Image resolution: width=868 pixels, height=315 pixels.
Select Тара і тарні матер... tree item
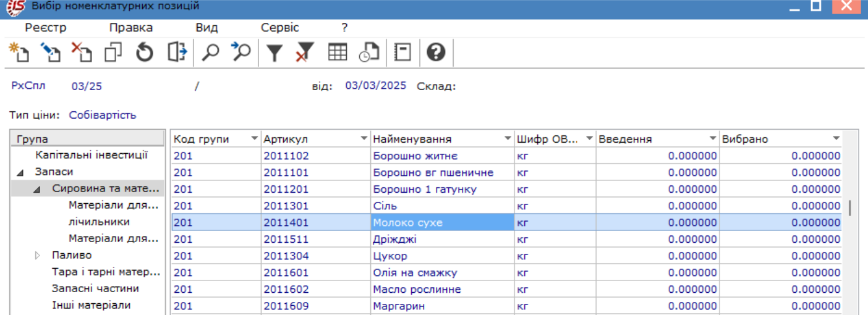pyautogui.click(x=106, y=271)
